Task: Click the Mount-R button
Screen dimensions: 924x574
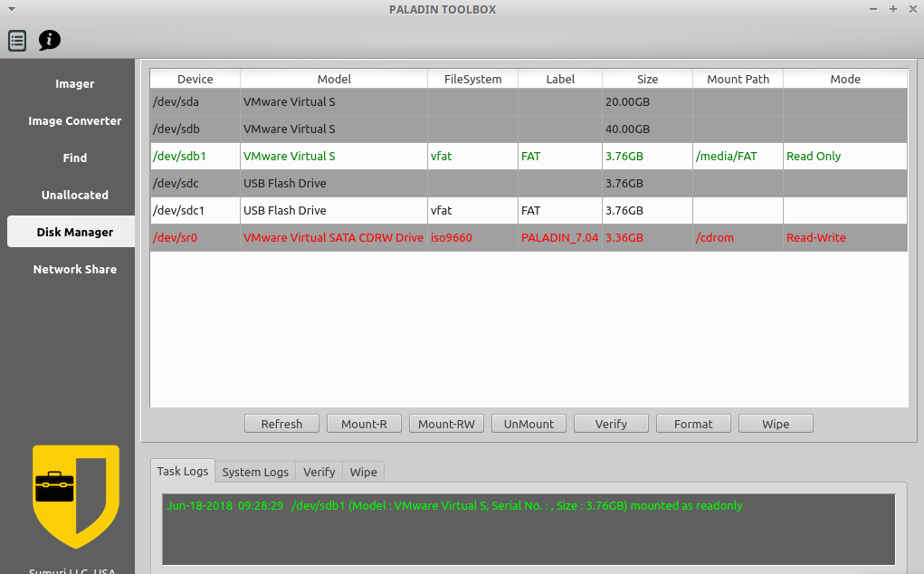Action: [x=364, y=424]
